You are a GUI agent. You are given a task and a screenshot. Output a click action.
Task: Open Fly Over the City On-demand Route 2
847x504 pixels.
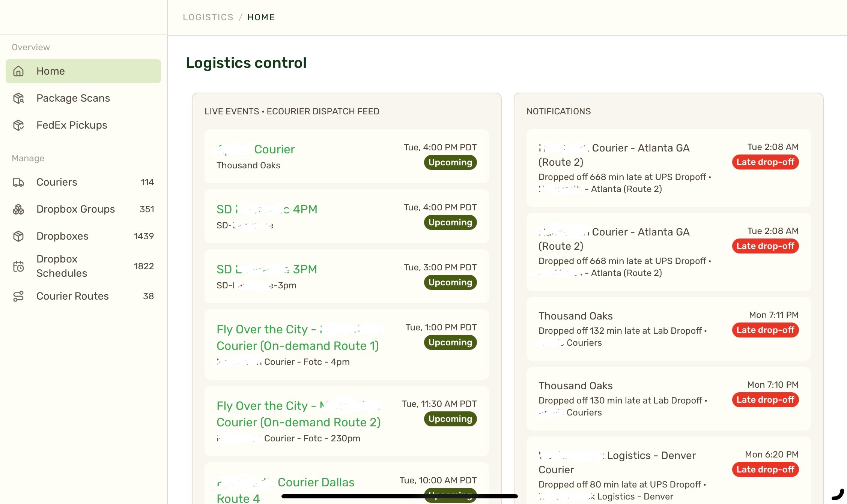click(x=346, y=421)
